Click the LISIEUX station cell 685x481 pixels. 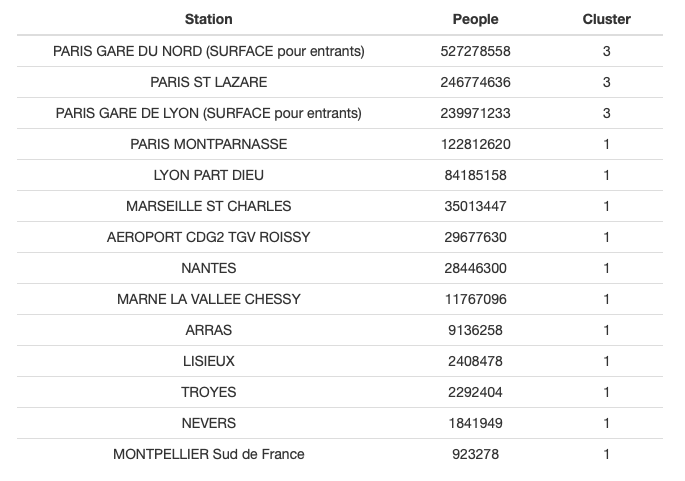point(208,361)
